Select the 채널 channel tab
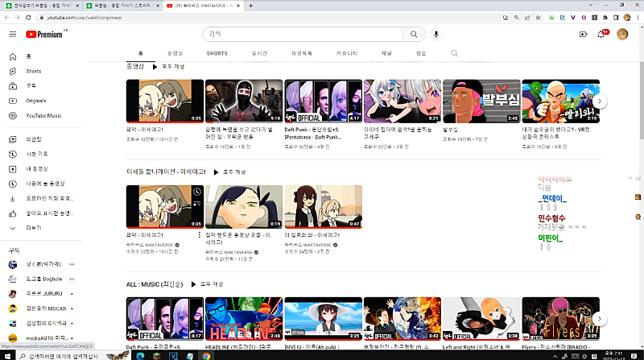The height and width of the screenshot is (360, 644). pos(386,53)
